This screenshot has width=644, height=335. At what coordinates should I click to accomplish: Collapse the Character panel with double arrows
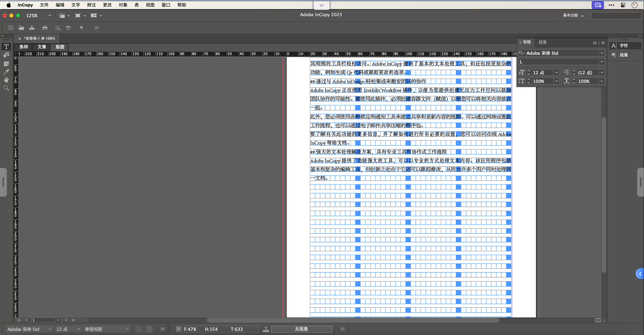[594, 43]
